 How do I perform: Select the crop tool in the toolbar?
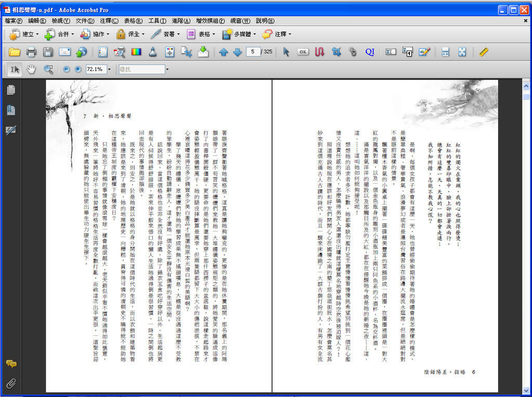click(x=336, y=52)
